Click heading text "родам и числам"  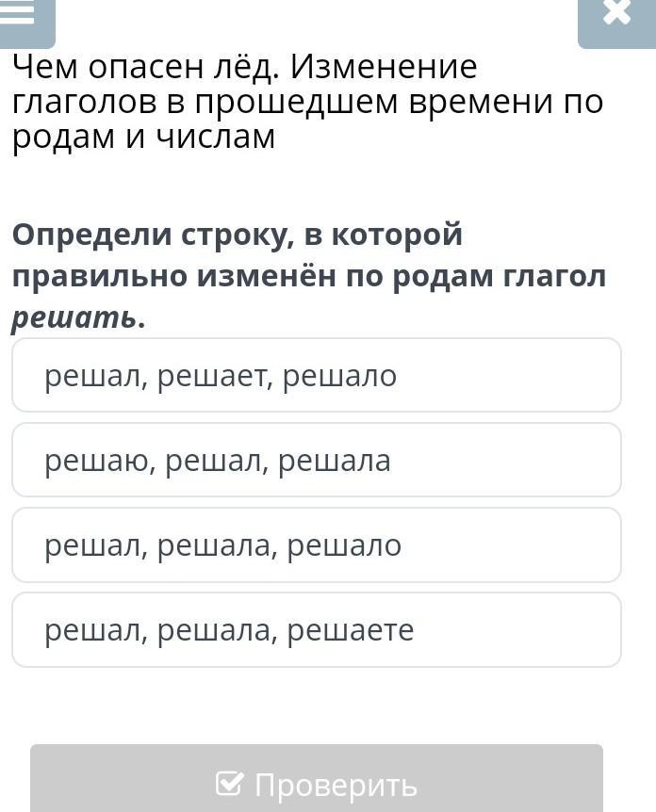tap(143, 138)
